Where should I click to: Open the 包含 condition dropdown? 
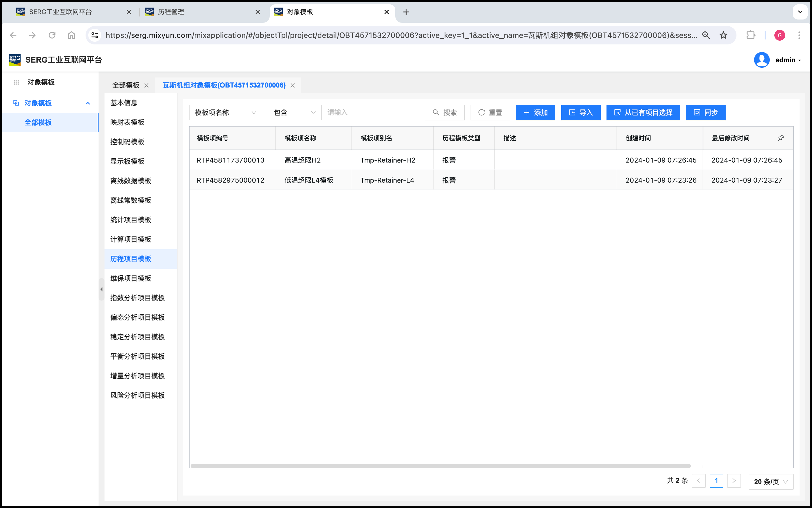tap(294, 112)
